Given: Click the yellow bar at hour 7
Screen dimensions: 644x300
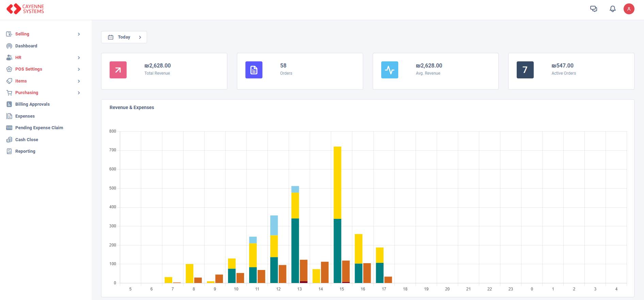Looking at the screenshot, I should 168,280.
